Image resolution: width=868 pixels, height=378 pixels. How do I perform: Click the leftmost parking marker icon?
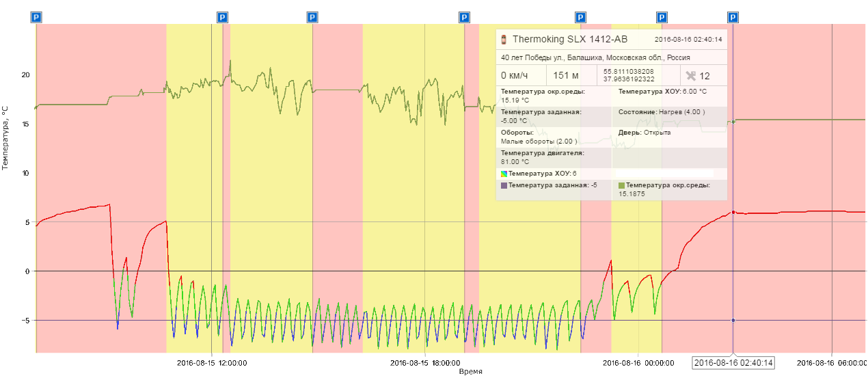[37, 17]
